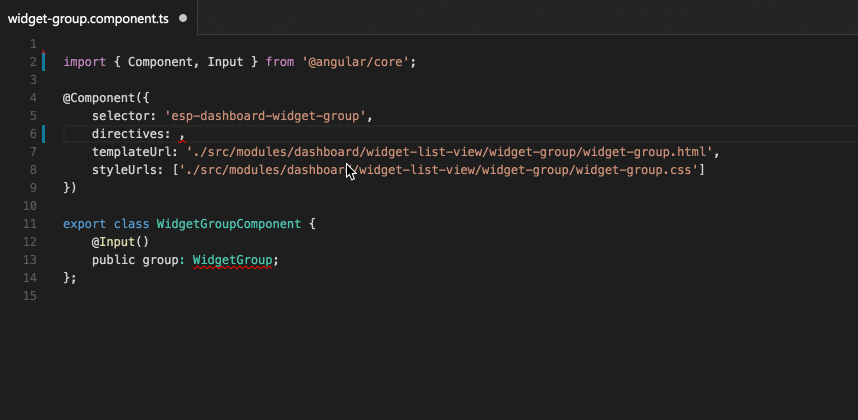Screen dimensions: 858x420
Task: Click line number 1 in gutter
Action: click(x=33, y=44)
